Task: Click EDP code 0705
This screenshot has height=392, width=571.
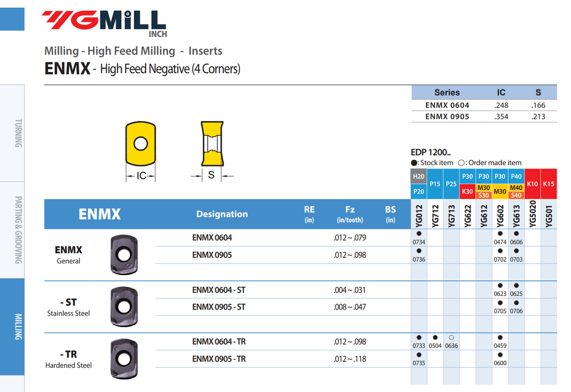Action: tap(500, 311)
